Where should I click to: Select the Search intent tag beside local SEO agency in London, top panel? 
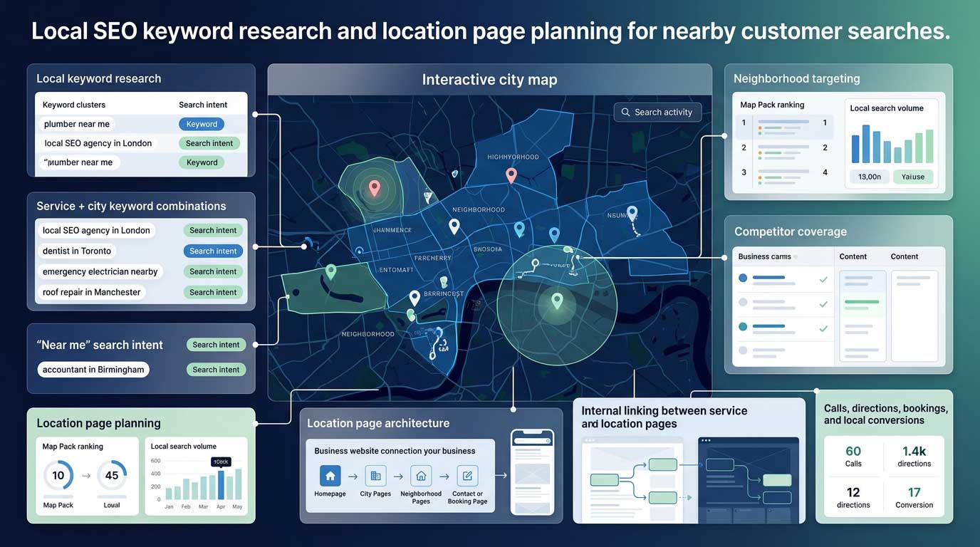coord(209,143)
